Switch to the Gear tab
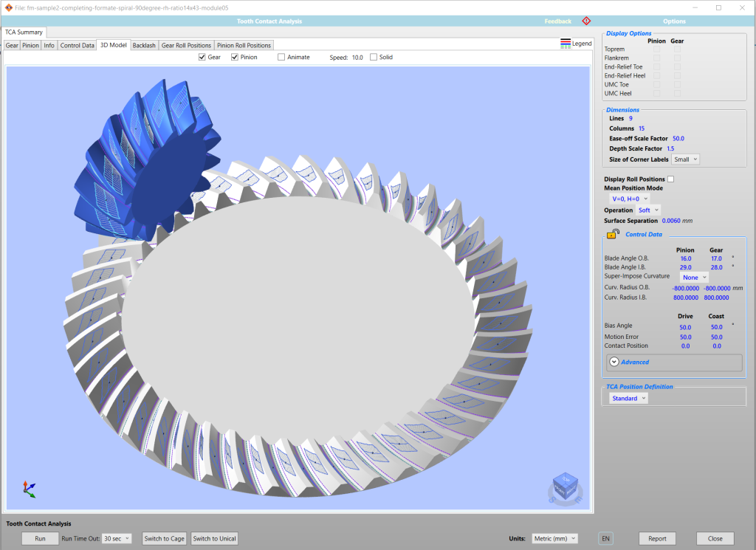The height and width of the screenshot is (550, 756). [x=12, y=45]
